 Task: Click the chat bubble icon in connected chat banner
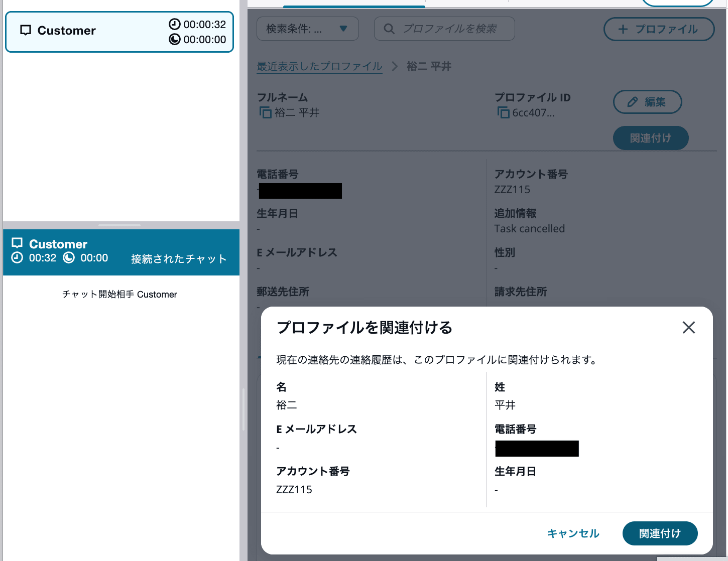pyautogui.click(x=18, y=244)
